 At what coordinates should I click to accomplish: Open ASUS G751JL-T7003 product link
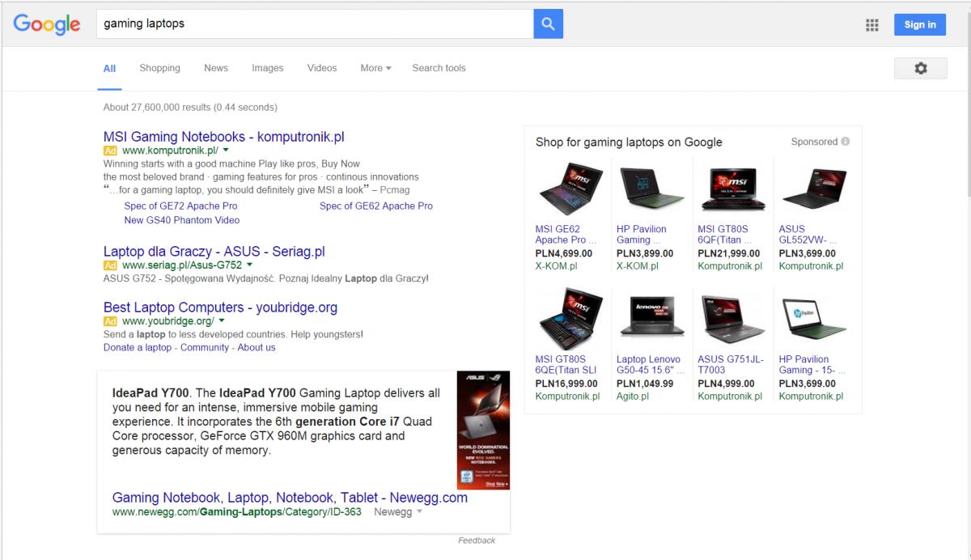[x=731, y=365]
